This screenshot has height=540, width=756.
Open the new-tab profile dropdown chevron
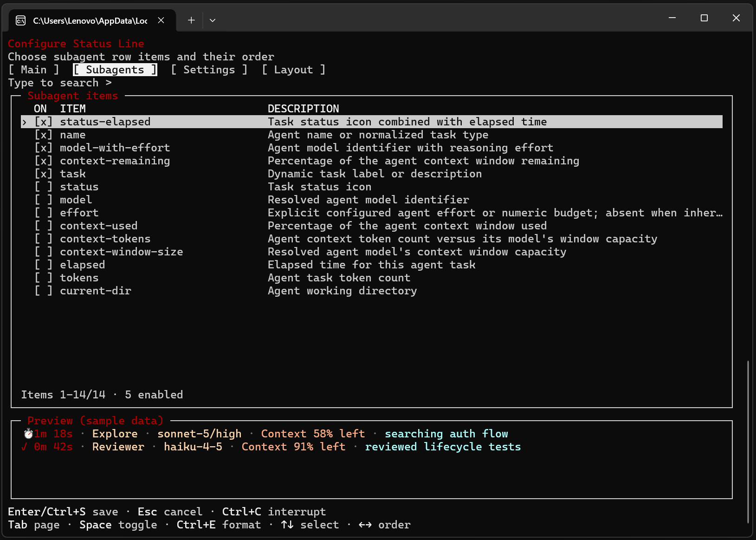(x=213, y=20)
